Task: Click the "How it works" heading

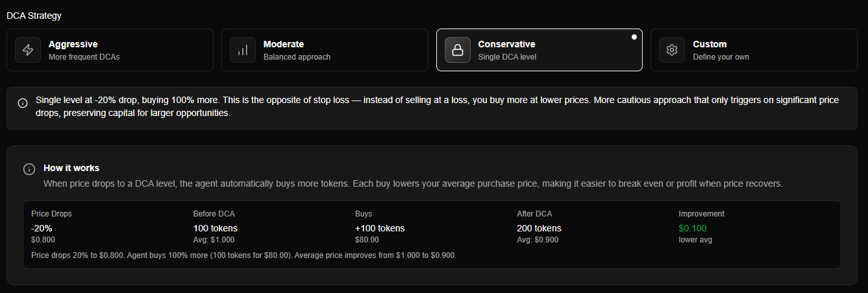Action: click(x=71, y=168)
